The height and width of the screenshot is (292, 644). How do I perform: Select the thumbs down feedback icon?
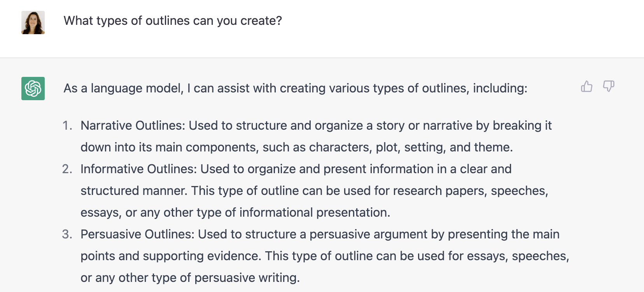[x=609, y=87]
